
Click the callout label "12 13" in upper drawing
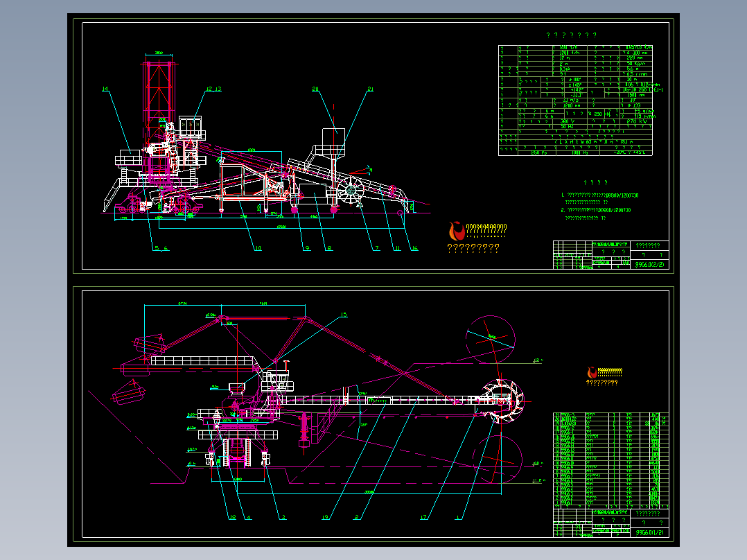214,89
